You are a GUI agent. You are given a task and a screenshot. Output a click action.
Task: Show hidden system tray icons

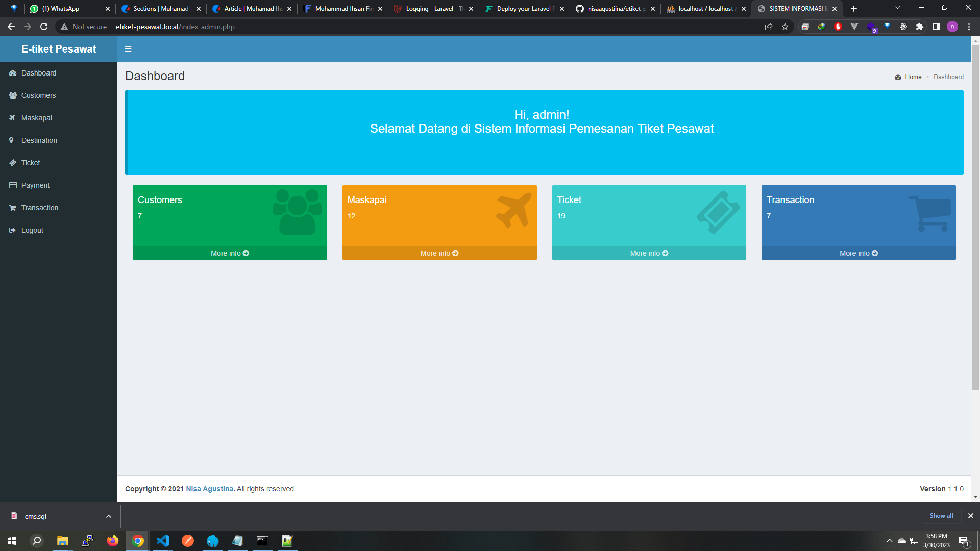889,541
